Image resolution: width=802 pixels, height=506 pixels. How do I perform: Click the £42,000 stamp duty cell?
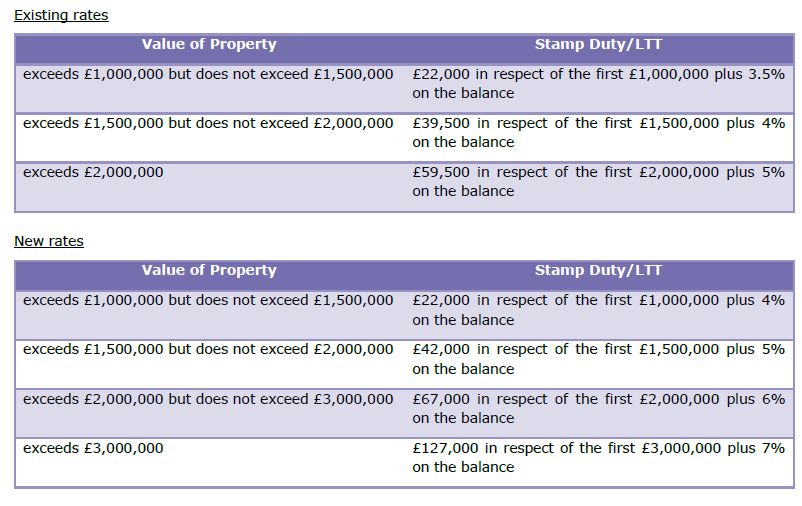pos(598,359)
